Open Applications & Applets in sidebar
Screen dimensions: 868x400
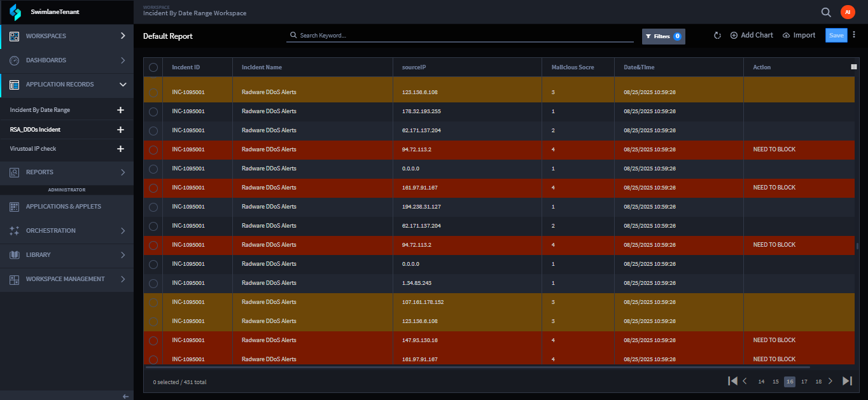pyautogui.click(x=64, y=207)
